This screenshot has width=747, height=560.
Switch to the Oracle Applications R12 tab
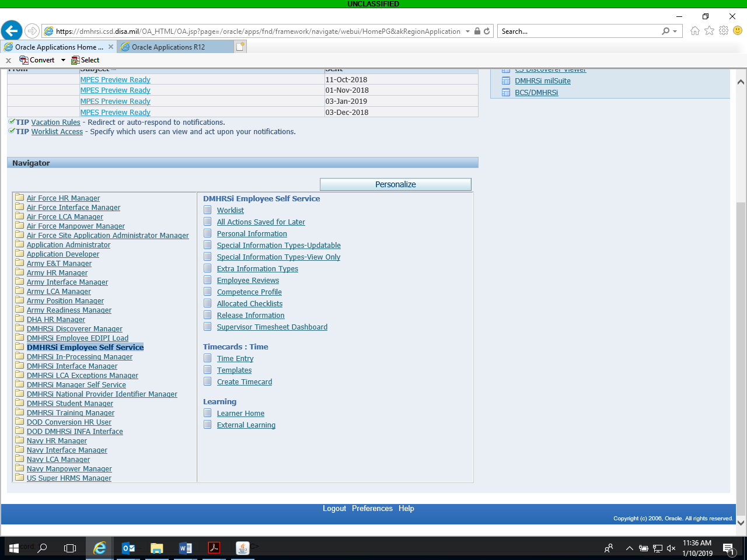pos(168,47)
